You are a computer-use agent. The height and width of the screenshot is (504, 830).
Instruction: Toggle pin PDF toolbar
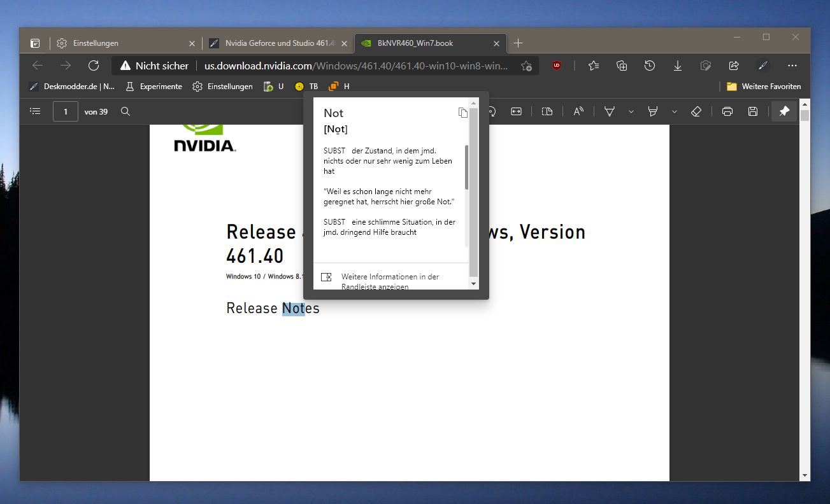[784, 111]
